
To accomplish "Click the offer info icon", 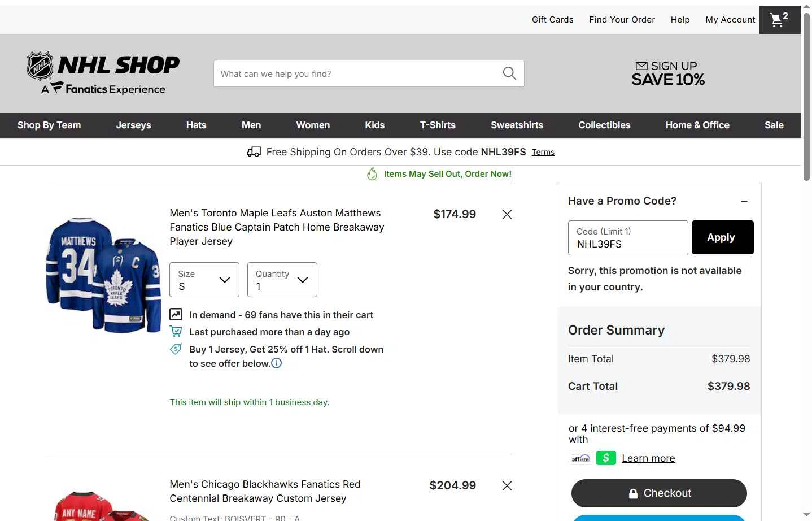I will 277,363.
